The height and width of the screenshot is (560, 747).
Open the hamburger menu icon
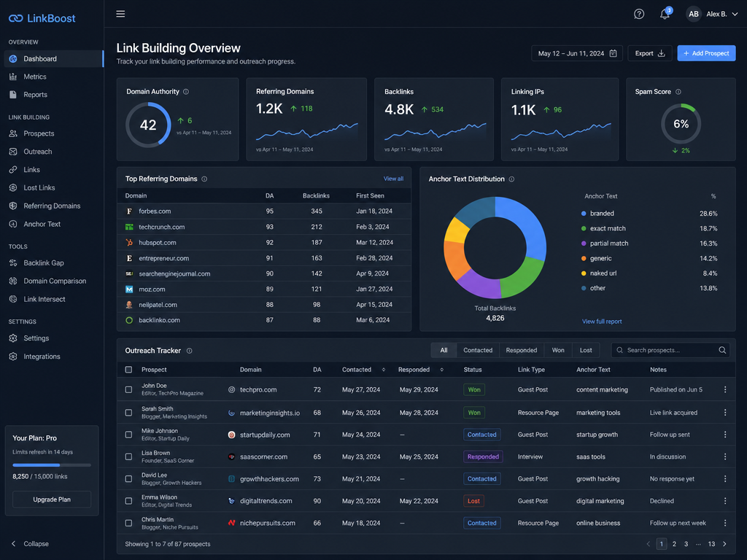click(120, 14)
